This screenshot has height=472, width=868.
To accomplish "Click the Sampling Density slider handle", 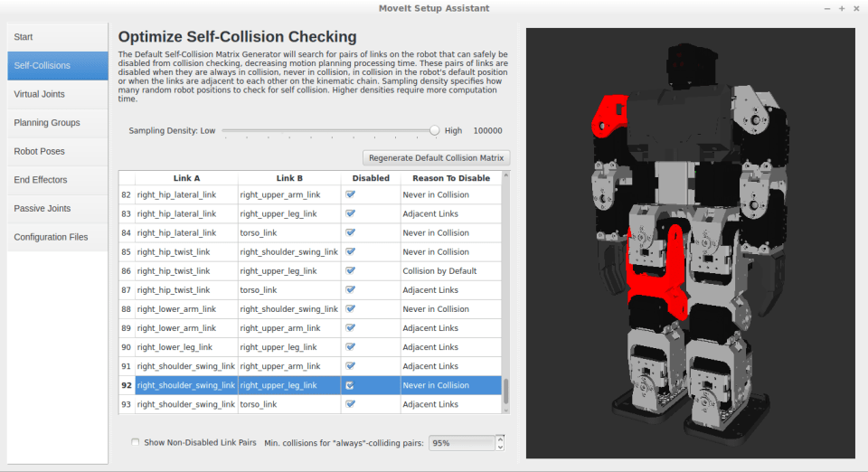I will [x=434, y=130].
